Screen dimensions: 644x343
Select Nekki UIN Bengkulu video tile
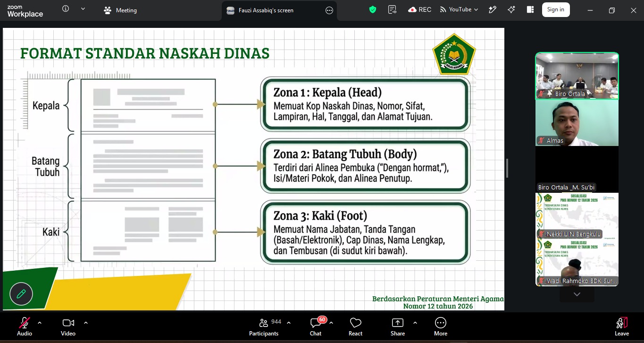pyautogui.click(x=577, y=216)
